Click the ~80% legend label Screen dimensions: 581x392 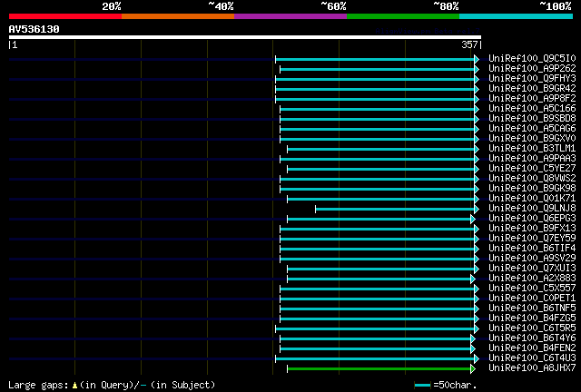(x=446, y=6)
